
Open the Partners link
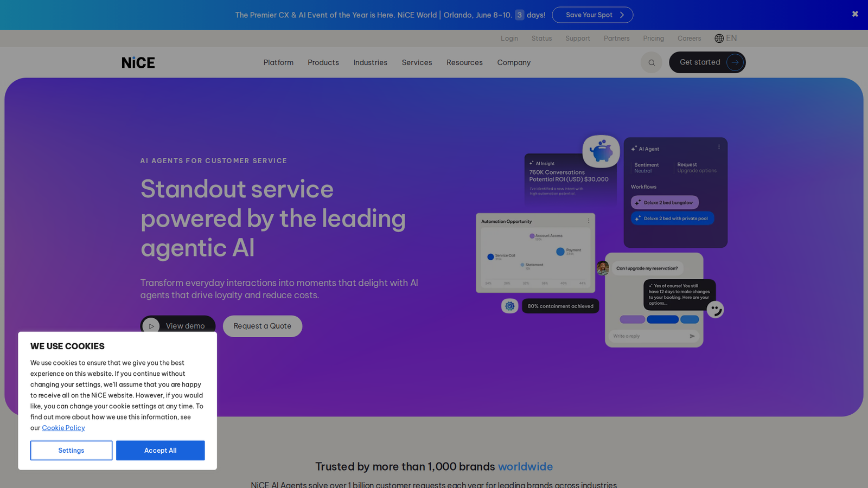pyautogui.click(x=617, y=38)
